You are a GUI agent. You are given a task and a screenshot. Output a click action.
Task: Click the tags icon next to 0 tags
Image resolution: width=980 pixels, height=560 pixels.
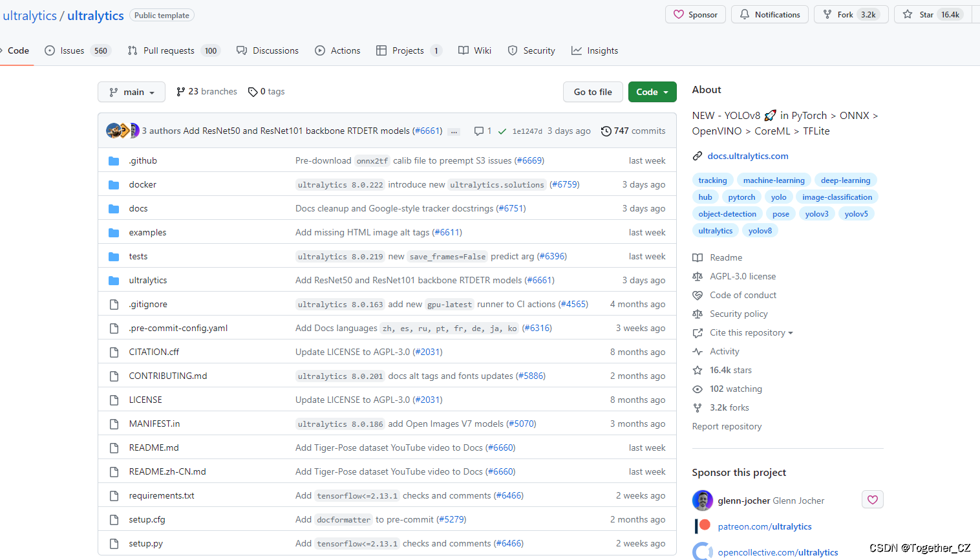(x=253, y=92)
